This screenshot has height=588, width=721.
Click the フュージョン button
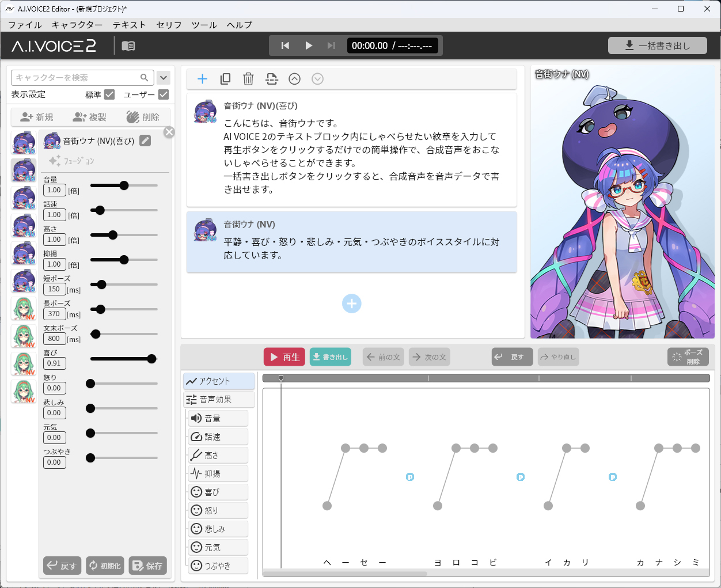click(71, 161)
